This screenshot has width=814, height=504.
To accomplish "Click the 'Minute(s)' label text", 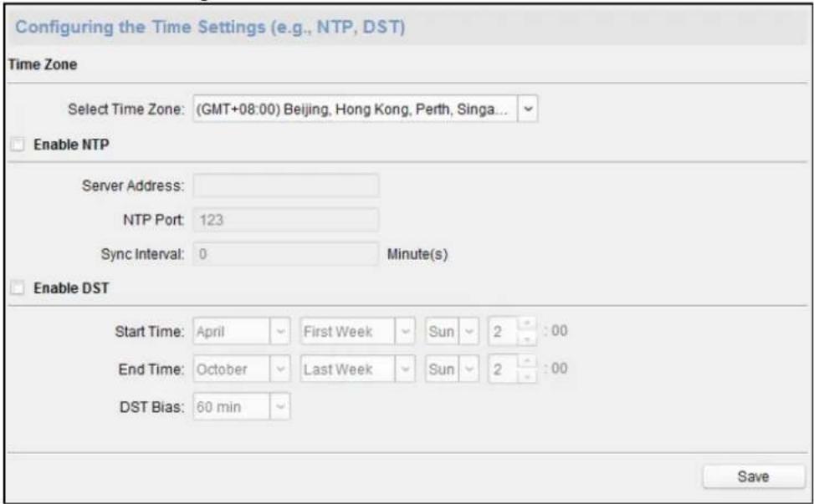I will point(417,254).
